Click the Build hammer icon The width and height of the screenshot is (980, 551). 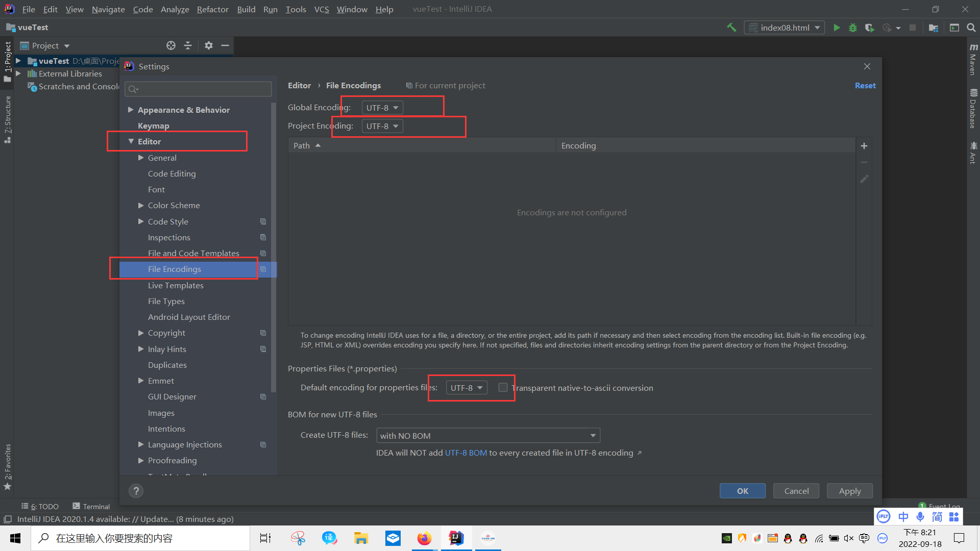tap(731, 28)
